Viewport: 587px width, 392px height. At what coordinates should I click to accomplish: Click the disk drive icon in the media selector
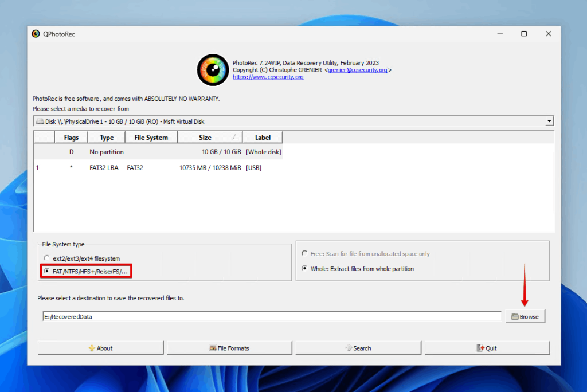(x=40, y=121)
